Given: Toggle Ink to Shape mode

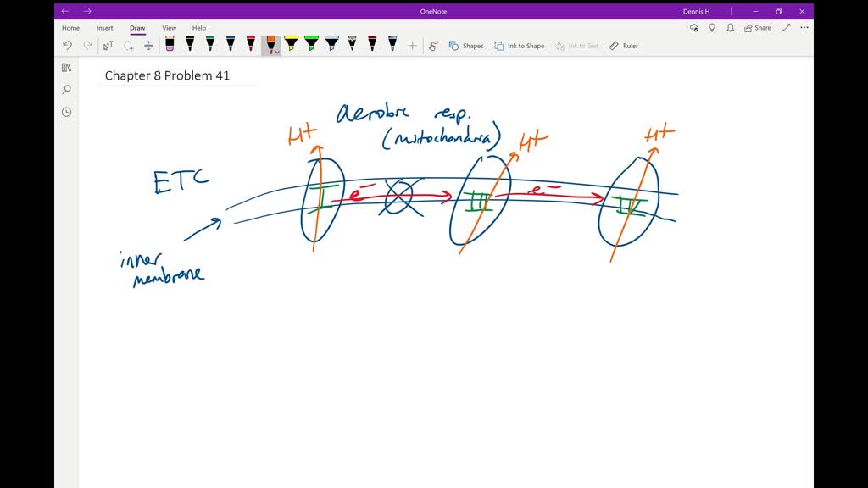Looking at the screenshot, I should pyautogui.click(x=520, y=46).
